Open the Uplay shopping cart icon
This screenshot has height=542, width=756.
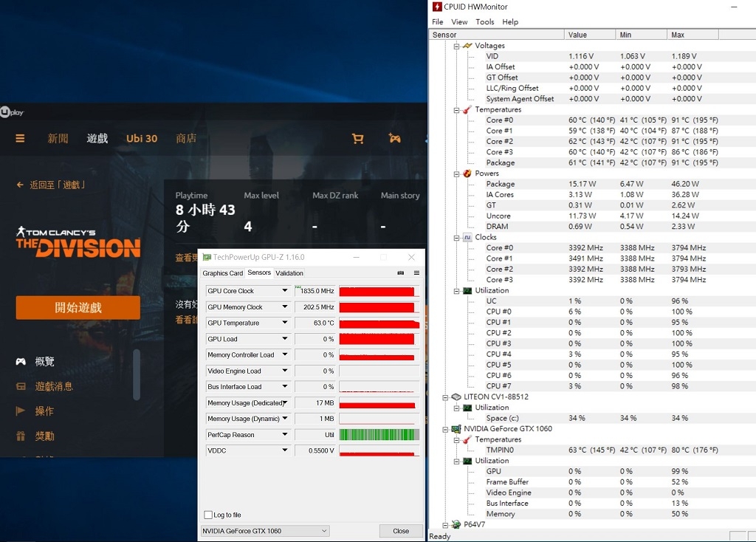(358, 138)
